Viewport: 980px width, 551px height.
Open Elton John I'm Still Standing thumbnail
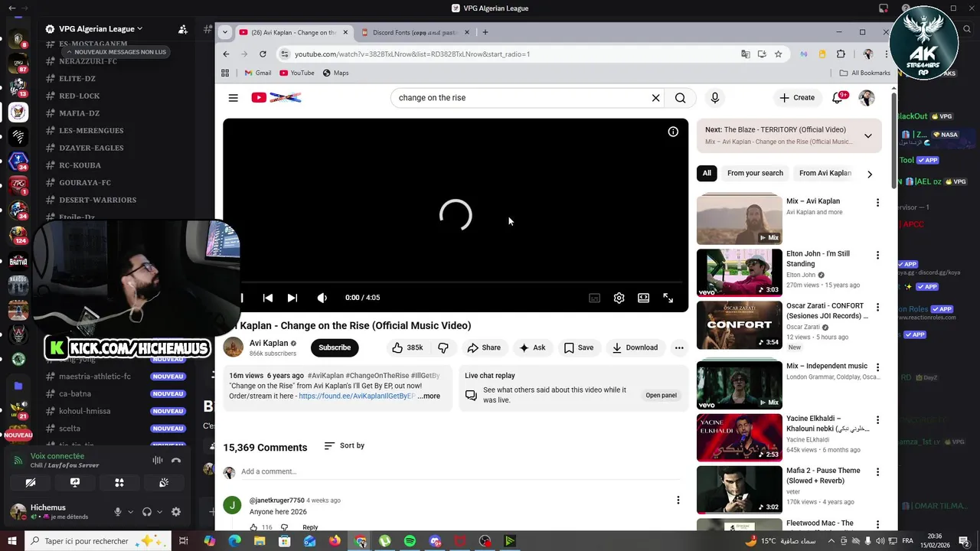click(740, 272)
